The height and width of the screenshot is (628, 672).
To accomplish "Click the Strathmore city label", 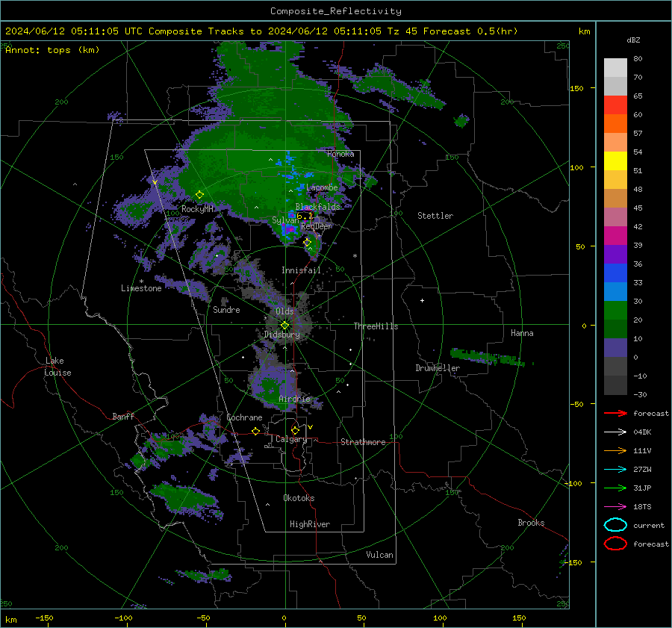I will [363, 442].
